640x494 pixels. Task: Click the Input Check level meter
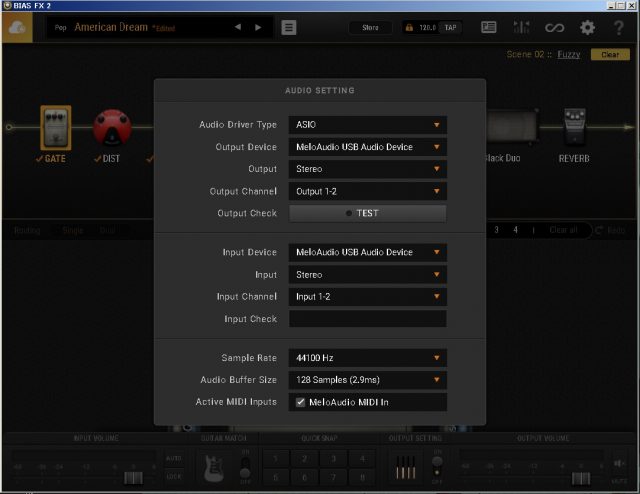[367, 319]
